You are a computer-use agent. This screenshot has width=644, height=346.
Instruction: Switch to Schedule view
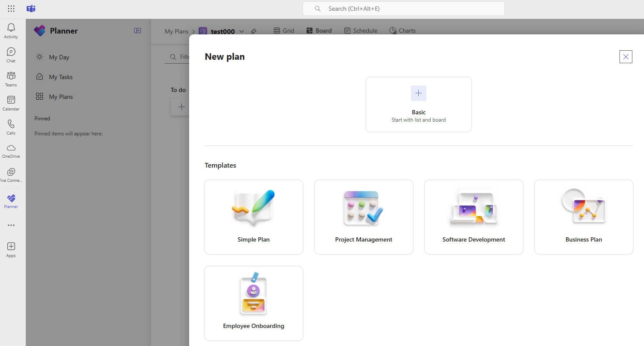[x=361, y=31]
